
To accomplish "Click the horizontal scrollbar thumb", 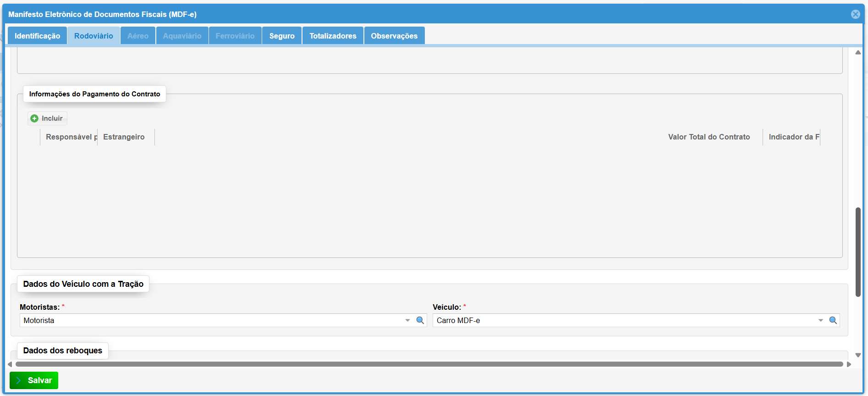I will pos(429,364).
